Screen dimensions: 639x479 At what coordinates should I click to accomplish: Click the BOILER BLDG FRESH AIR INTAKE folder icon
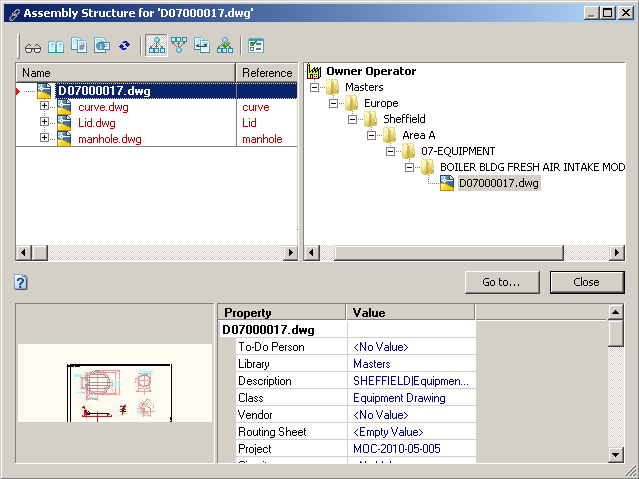point(428,167)
